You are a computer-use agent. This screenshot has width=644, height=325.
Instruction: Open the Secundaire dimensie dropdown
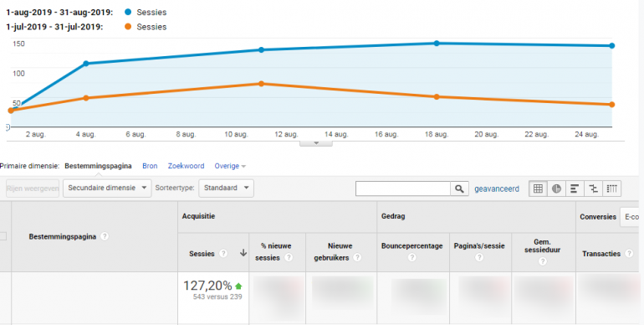pyautogui.click(x=107, y=188)
